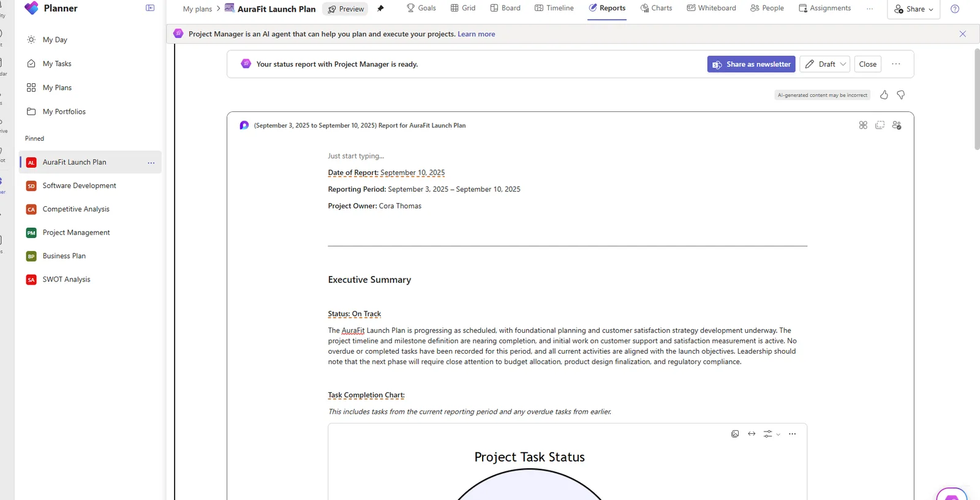Click the Project Manager icon in banner

(178, 34)
